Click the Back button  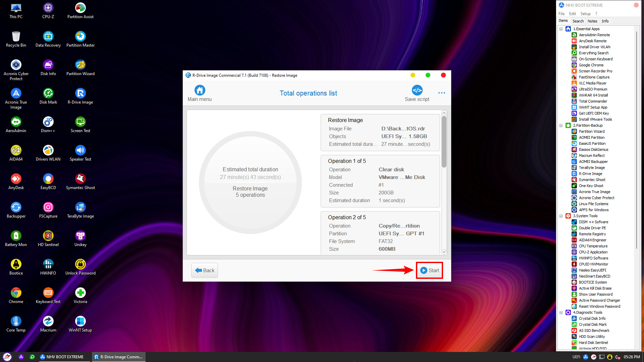tap(205, 270)
